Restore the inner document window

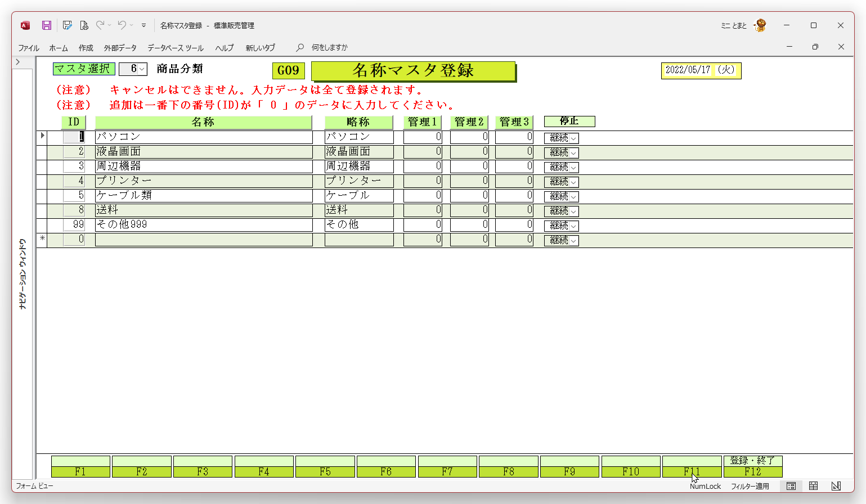pos(815,47)
